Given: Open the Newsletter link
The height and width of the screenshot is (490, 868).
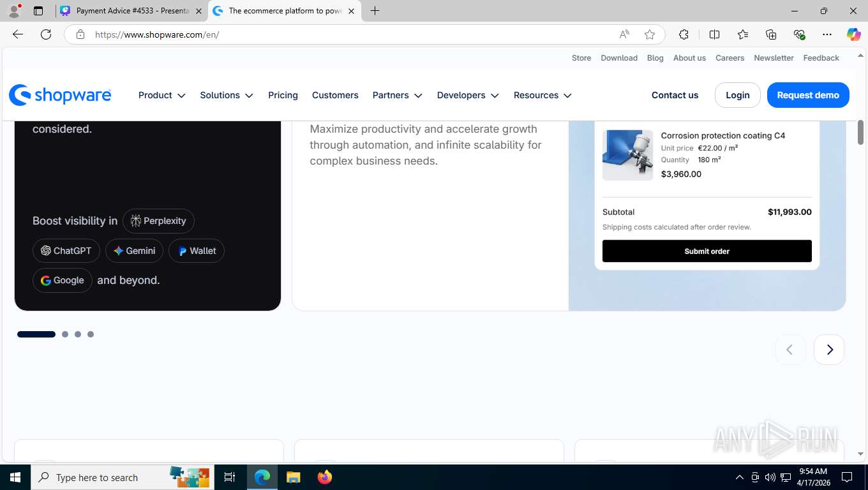Looking at the screenshot, I should click(x=774, y=58).
